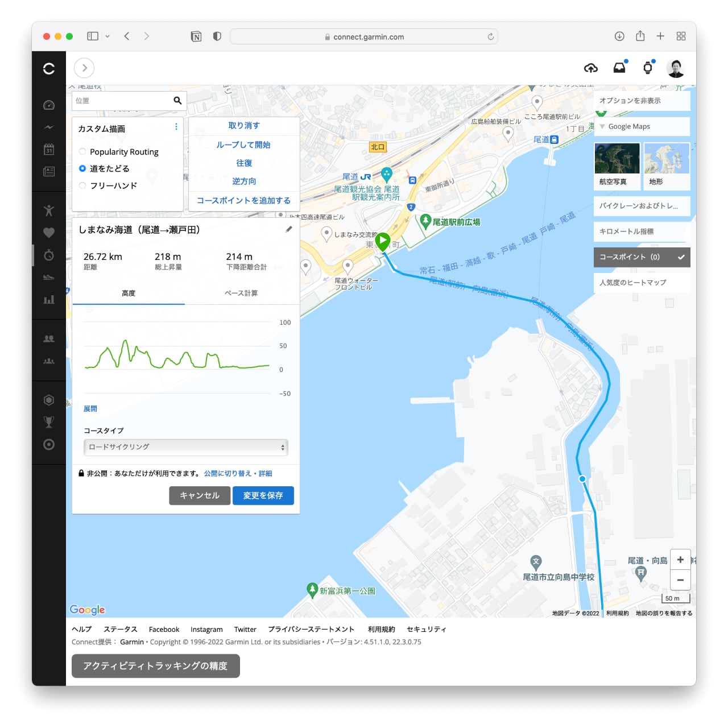
Task: Open the watch devices icon
Action: (x=647, y=68)
